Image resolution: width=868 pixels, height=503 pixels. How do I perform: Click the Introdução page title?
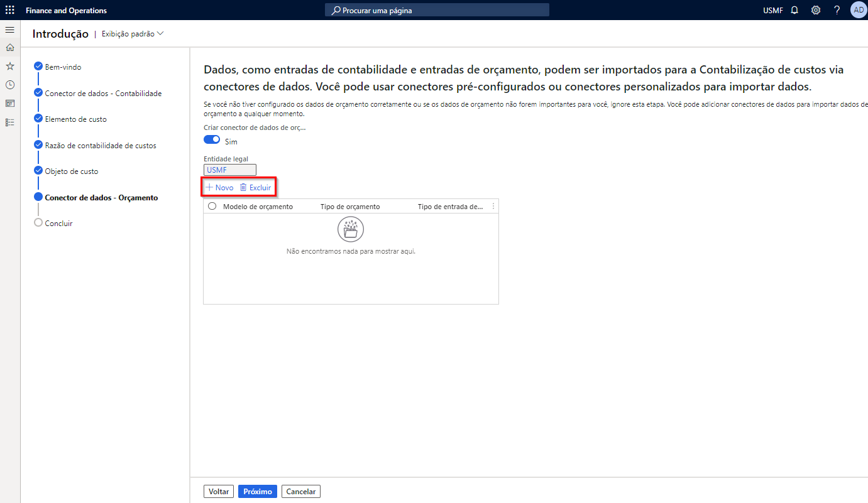tap(60, 34)
